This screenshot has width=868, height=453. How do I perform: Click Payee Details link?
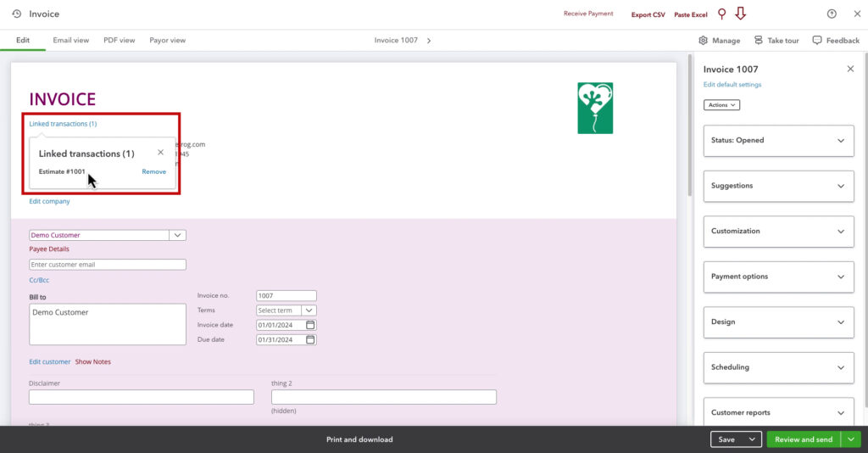[x=48, y=249]
